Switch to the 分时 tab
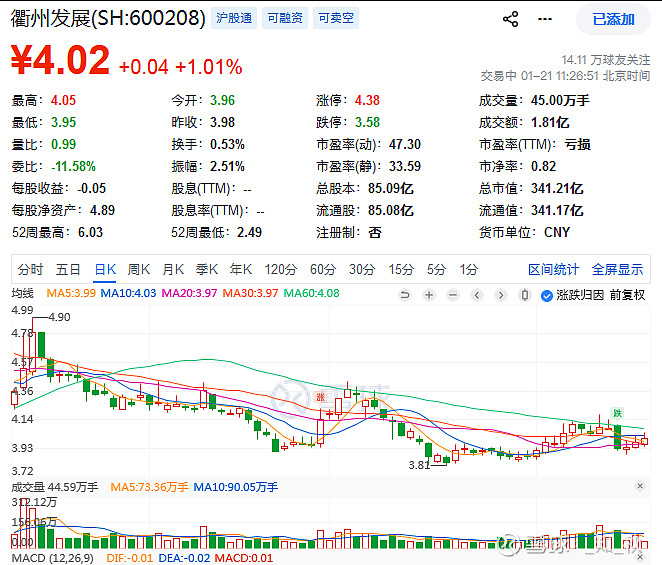This screenshot has width=662, height=565. 30,269
